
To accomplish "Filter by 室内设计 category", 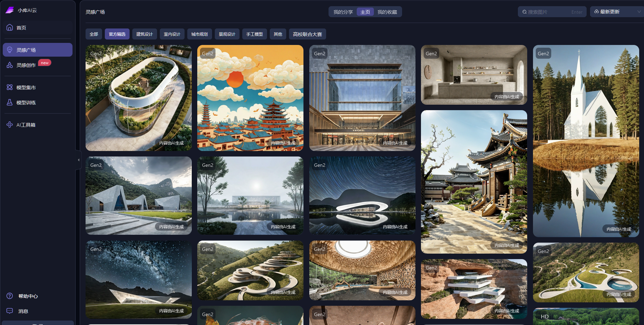I will point(172,34).
